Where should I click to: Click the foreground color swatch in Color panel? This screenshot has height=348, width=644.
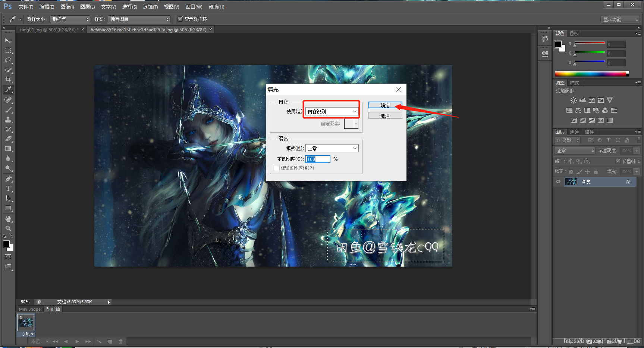(x=558, y=44)
